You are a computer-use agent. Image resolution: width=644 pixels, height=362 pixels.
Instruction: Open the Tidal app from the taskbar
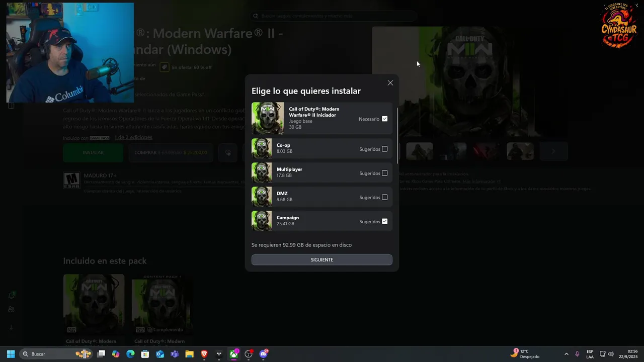pos(219,354)
